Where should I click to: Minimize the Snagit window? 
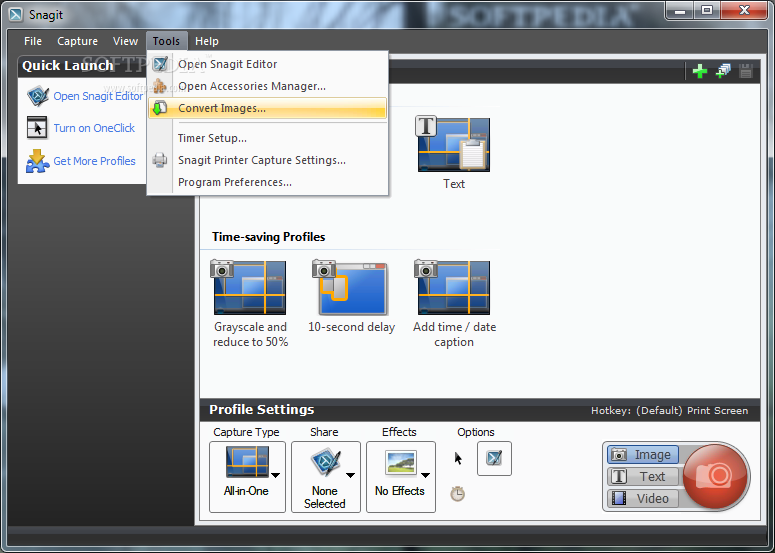[x=680, y=11]
